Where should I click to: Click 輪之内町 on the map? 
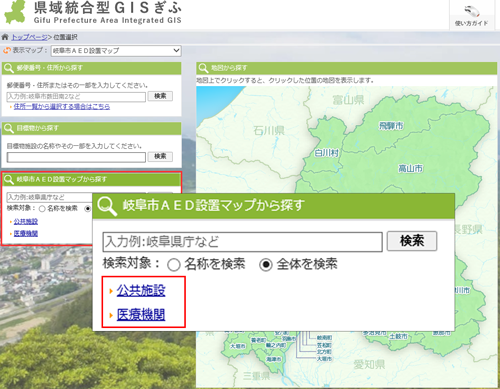click(x=276, y=345)
